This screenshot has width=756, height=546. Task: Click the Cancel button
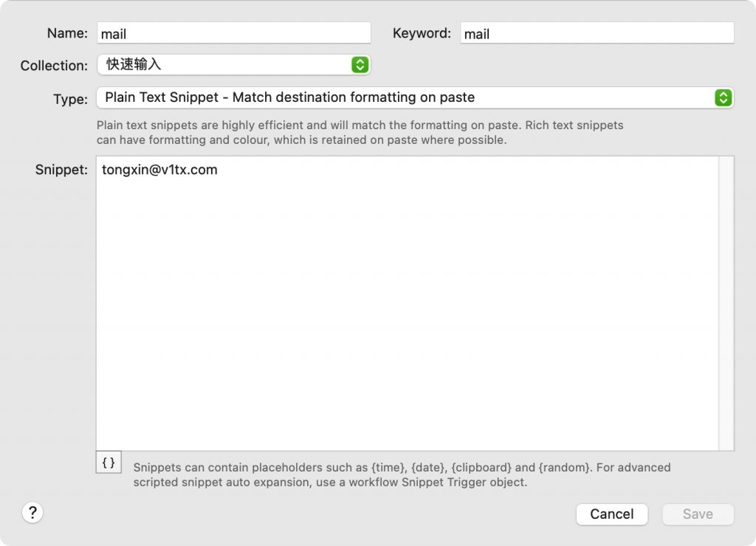pyautogui.click(x=612, y=514)
